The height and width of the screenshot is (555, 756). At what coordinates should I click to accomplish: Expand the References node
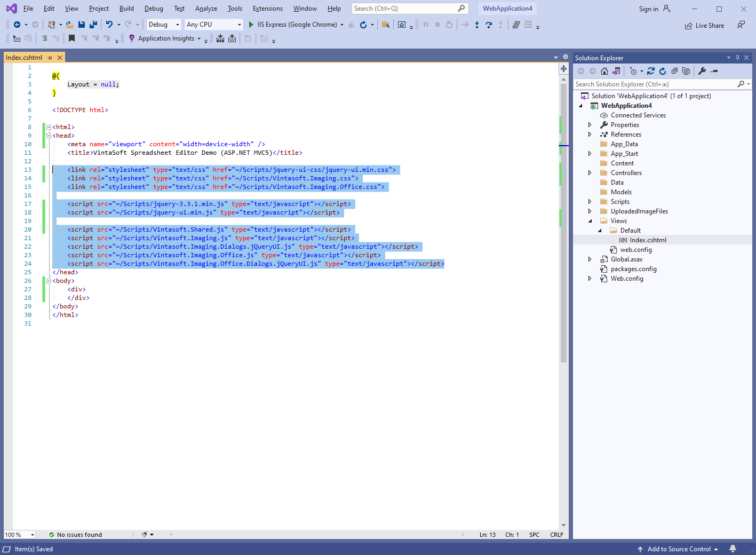tap(590, 134)
